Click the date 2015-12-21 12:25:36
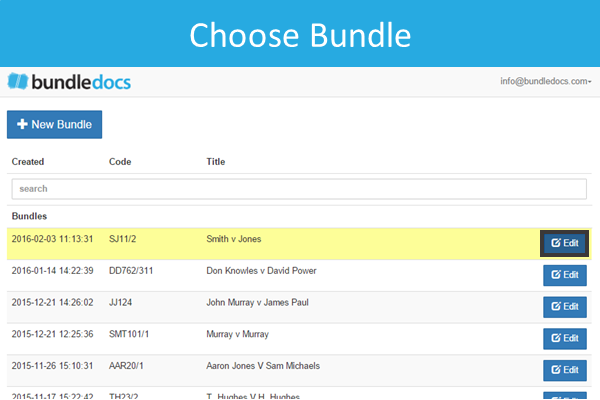600x400 pixels. [x=52, y=335]
